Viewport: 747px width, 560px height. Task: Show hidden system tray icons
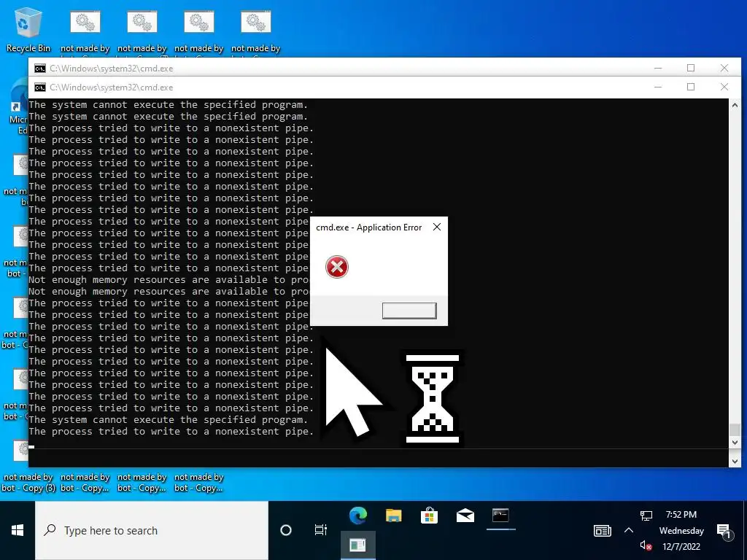coord(629,530)
